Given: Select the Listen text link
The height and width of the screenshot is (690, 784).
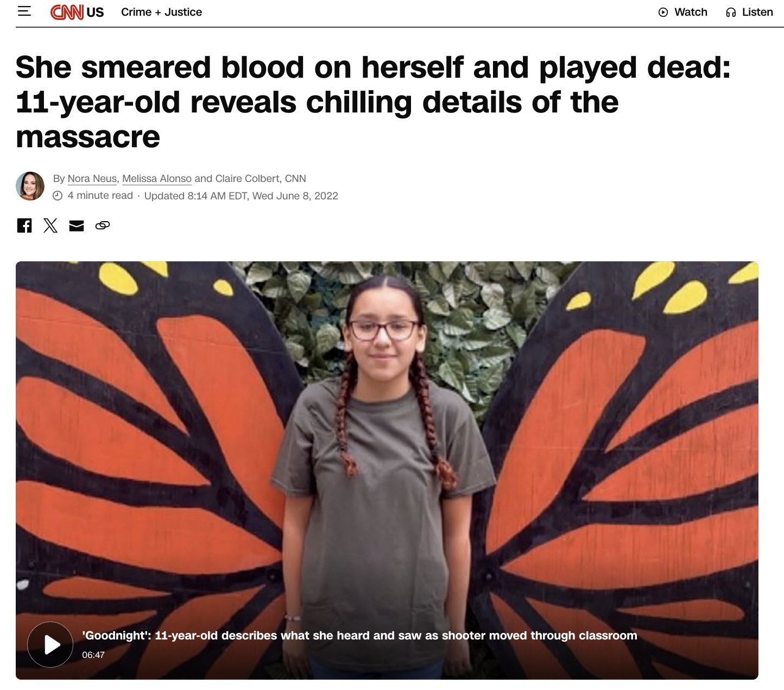Looking at the screenshot, I should (757, 12).
